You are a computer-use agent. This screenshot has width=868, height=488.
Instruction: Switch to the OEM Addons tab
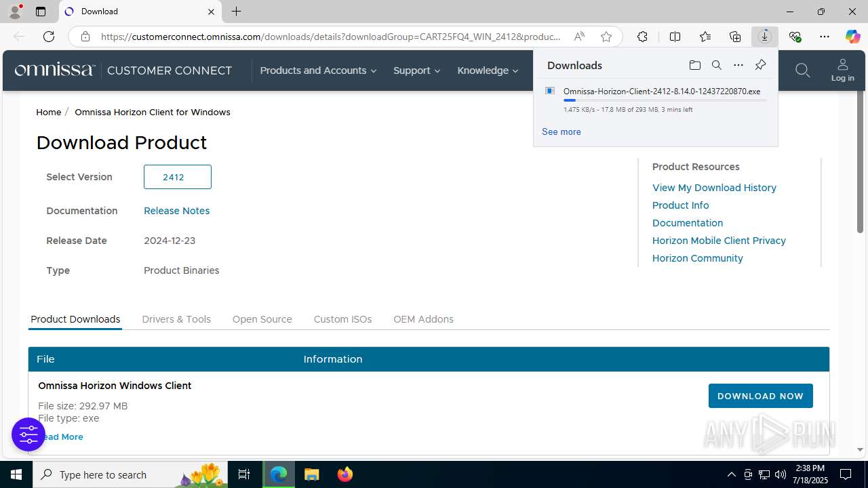click(423, 319)
